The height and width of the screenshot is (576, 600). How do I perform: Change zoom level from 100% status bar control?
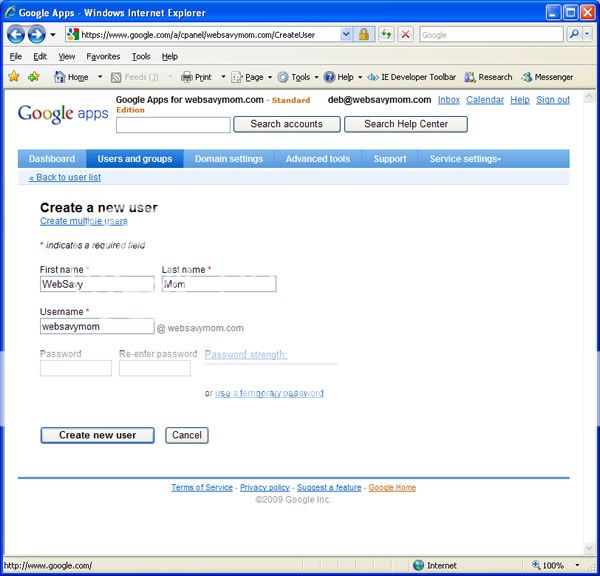(x=555, y=565)
